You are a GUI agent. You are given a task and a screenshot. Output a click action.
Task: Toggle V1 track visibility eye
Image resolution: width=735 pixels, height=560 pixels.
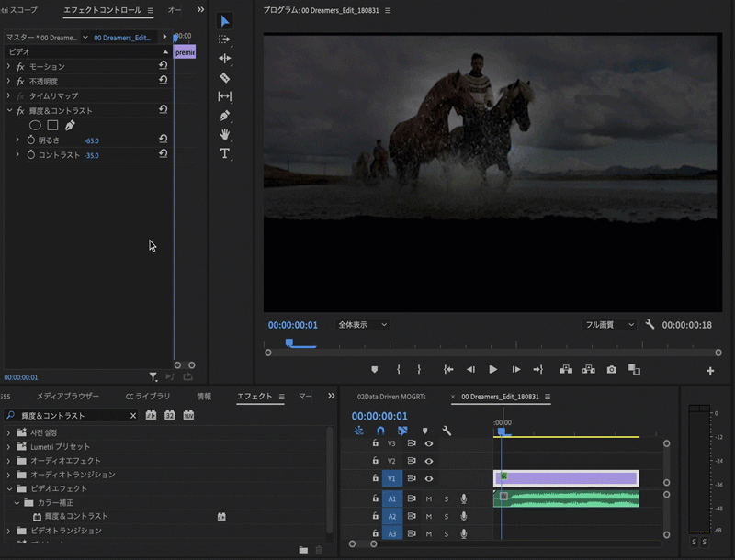[428, 478]
